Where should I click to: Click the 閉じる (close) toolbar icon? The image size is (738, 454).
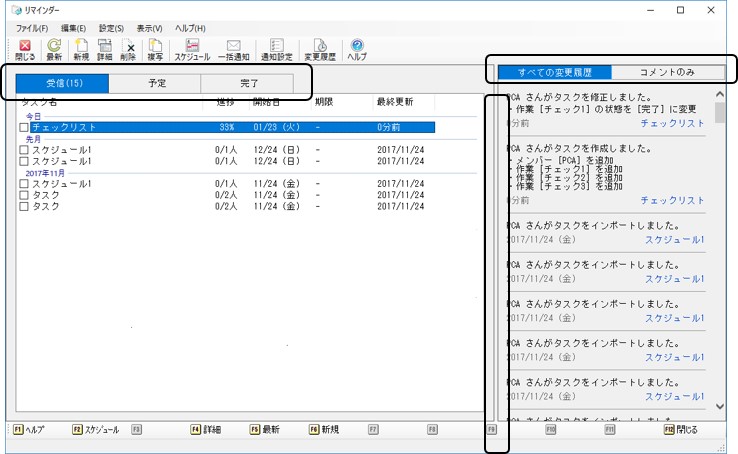click(24, 50)
